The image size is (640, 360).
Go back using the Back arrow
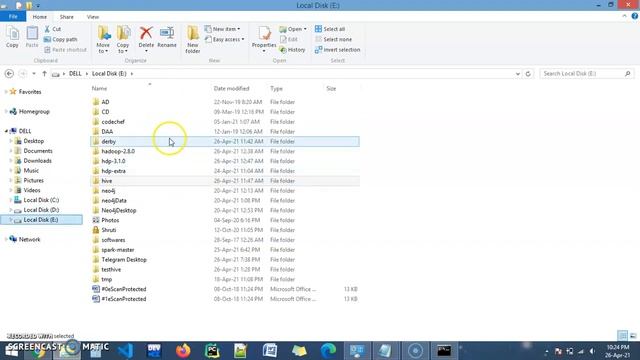pyautogui.click(x=9, y=73)
